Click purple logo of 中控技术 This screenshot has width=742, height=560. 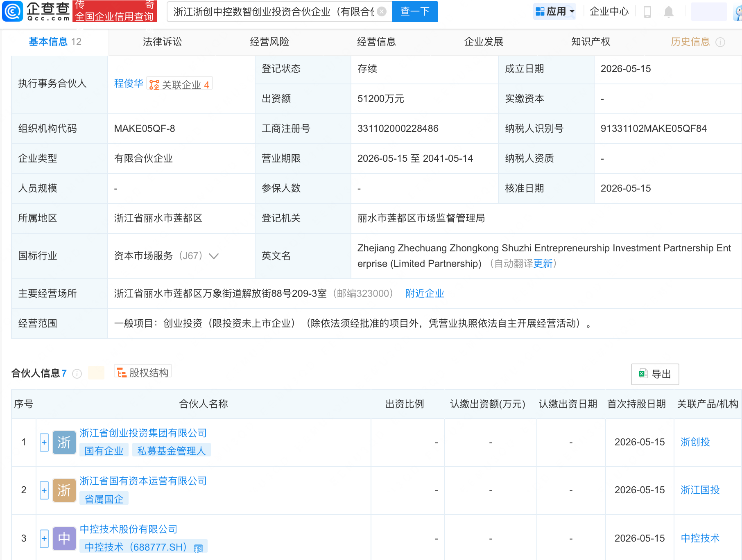click(64, 538)
